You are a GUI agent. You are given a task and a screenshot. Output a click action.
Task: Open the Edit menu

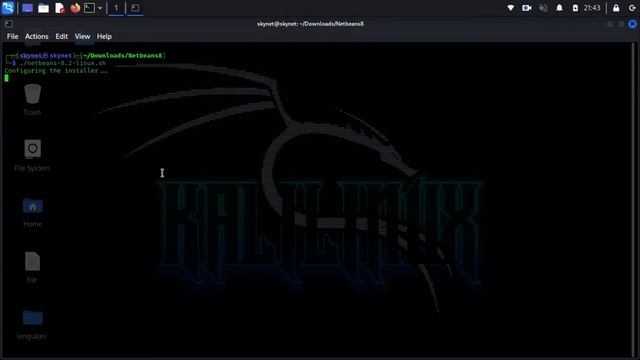pos(62,36)
